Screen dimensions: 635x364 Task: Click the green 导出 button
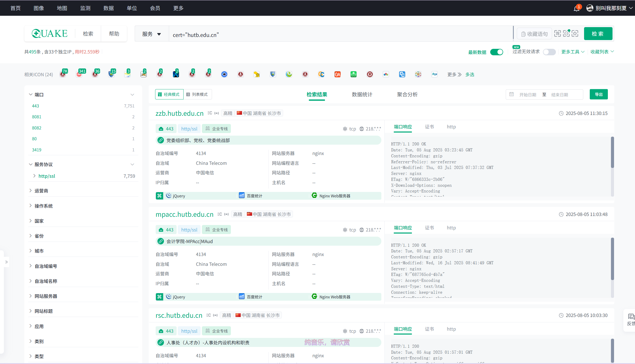click(599, 95)
